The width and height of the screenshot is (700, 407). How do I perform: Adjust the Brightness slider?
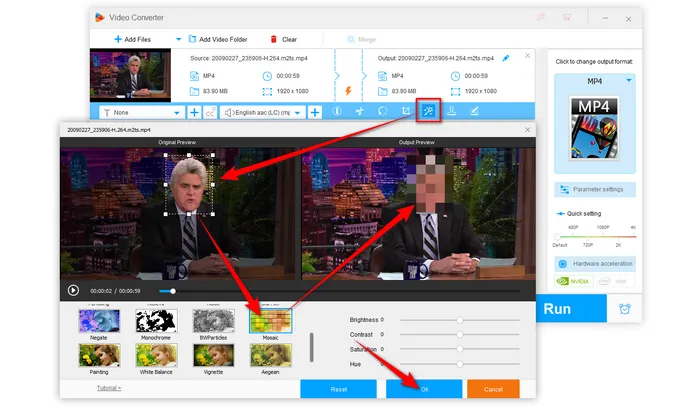click(459, 320)
